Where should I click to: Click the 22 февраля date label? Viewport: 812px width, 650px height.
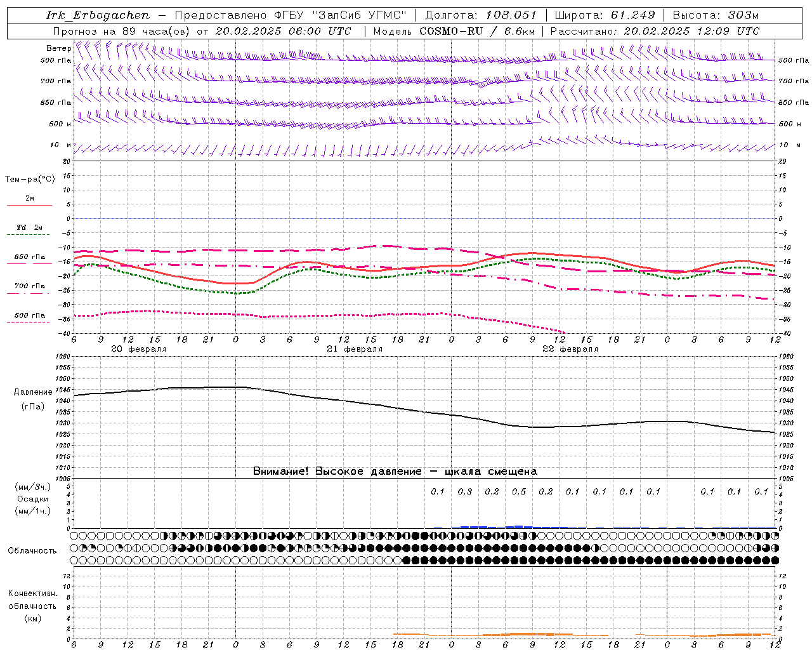click(570, 349)
